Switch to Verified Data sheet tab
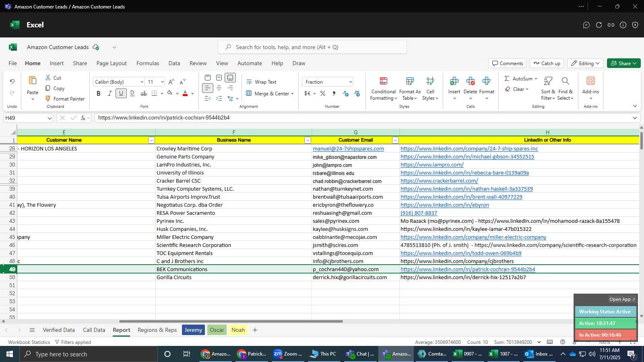 (x=59, y=330)
